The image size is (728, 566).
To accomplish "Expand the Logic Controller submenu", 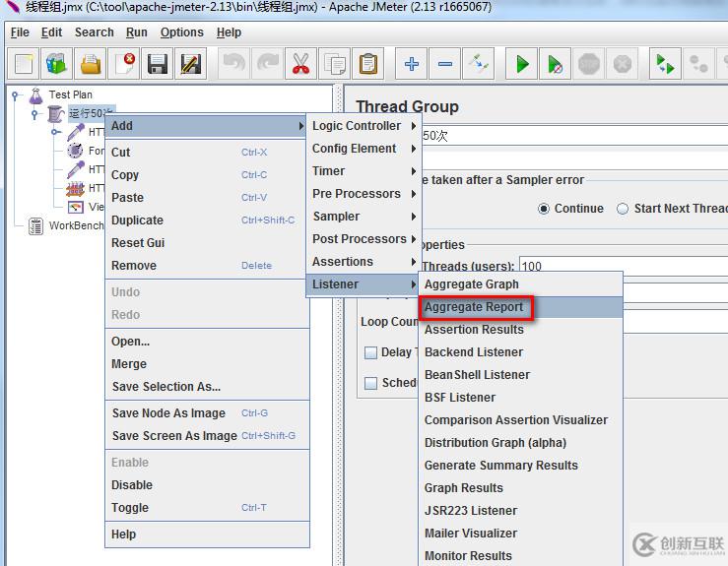I will tap(364, 126).
